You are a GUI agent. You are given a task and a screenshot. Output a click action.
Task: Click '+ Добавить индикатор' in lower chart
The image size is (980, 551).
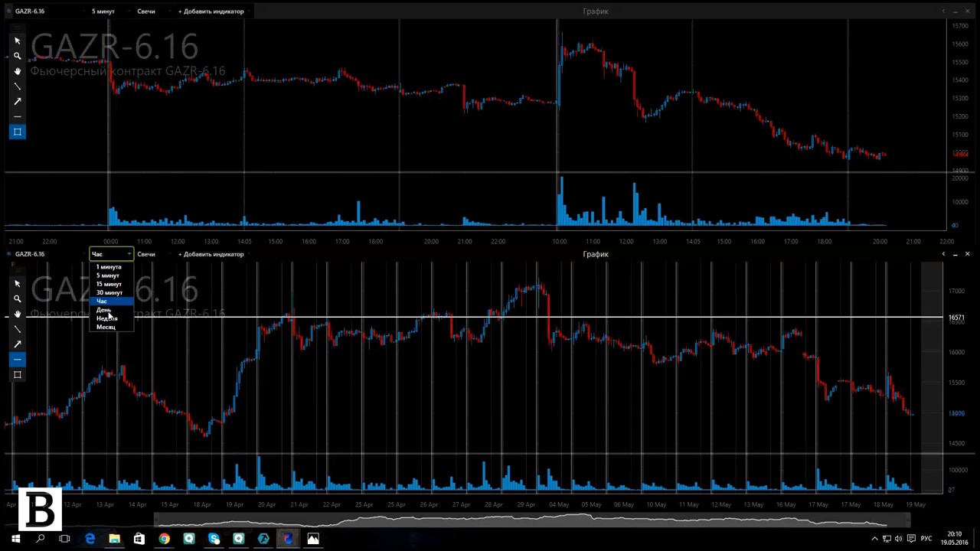tap(211, 254)
